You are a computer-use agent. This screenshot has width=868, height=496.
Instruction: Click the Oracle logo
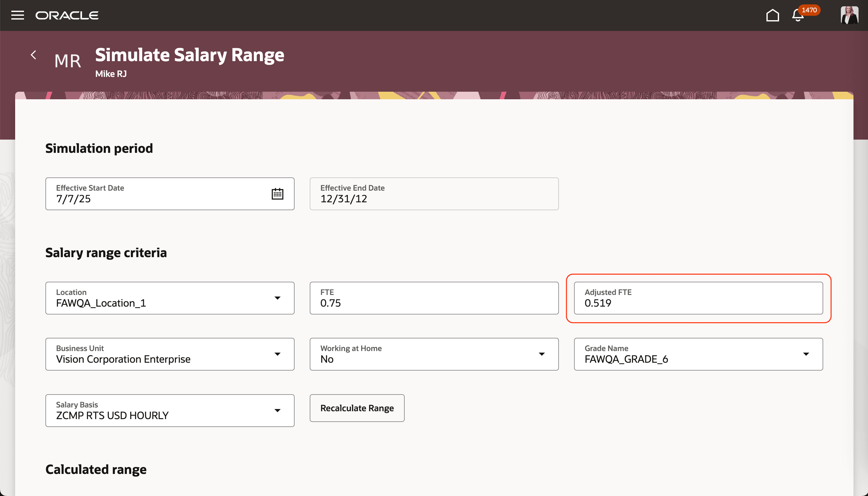[x=67, y=15]
